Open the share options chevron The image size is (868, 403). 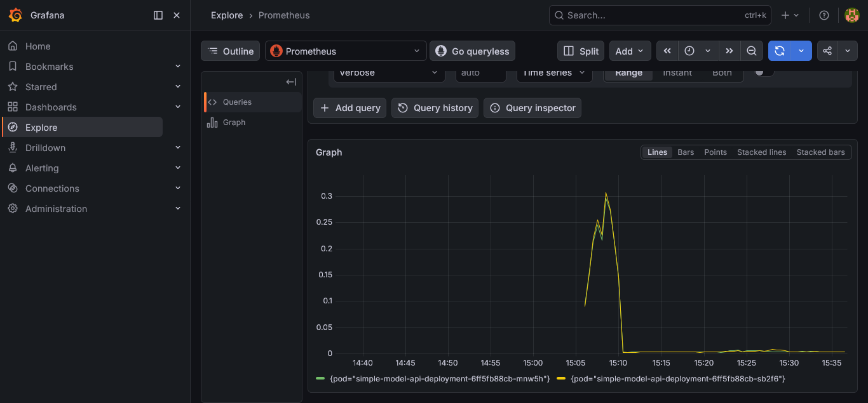point(848,51)
